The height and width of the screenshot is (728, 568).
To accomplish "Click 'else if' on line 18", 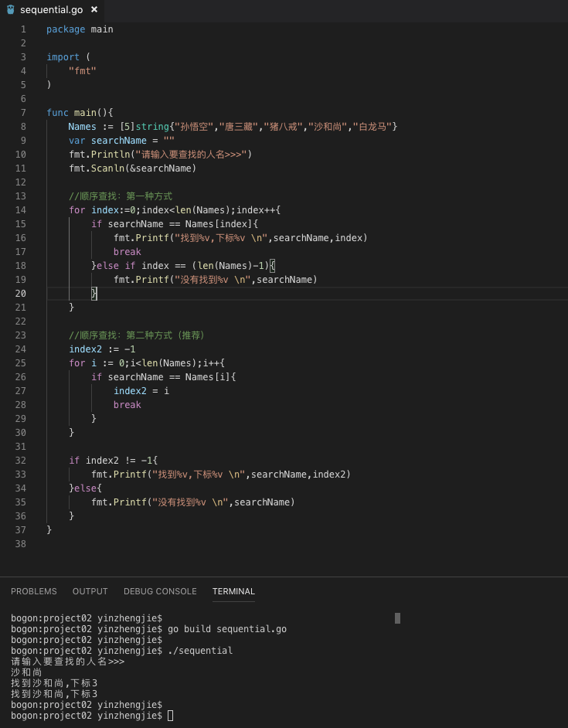I will pyautogui.click(x=116, y=266).
